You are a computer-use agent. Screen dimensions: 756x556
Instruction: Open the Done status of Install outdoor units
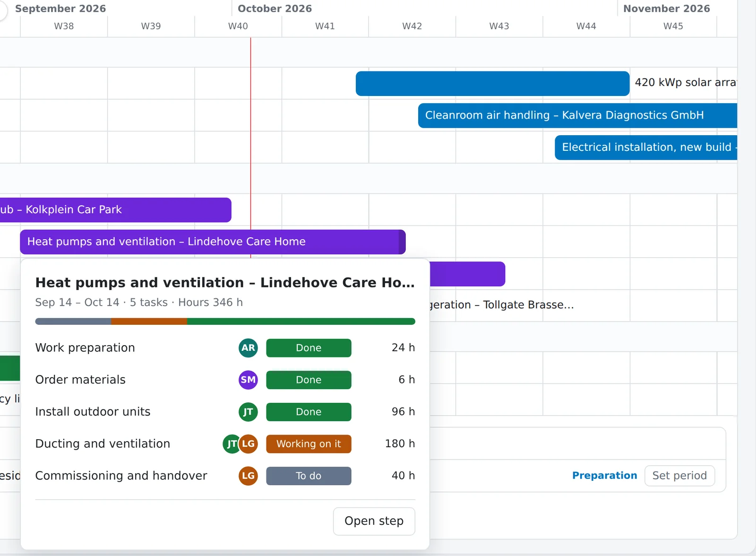[x=309, y=412]
